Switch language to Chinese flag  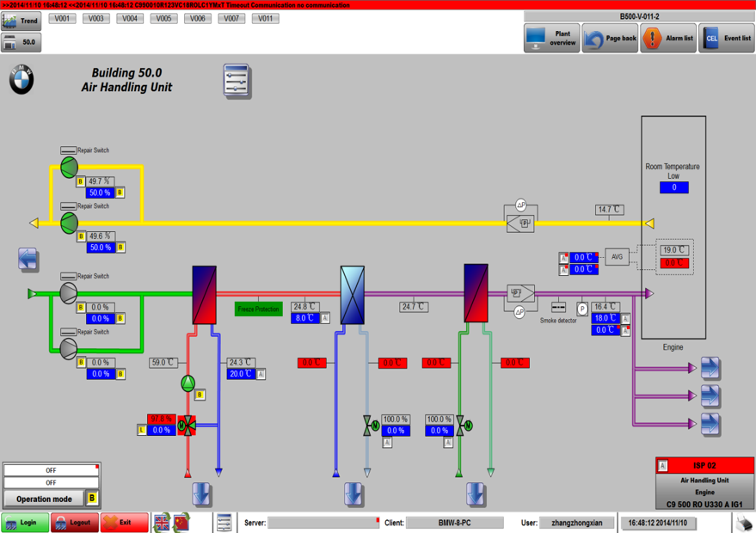[x=181, y=523]
